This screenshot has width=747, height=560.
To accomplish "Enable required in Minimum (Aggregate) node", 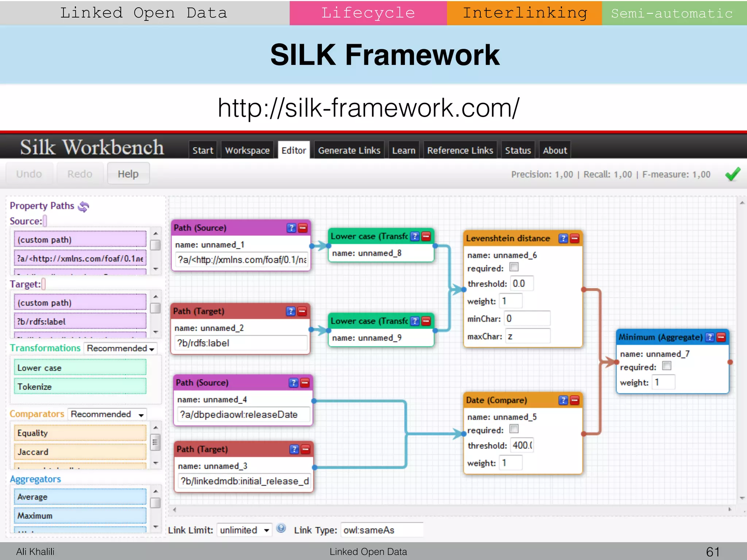I will click(667, 366).
